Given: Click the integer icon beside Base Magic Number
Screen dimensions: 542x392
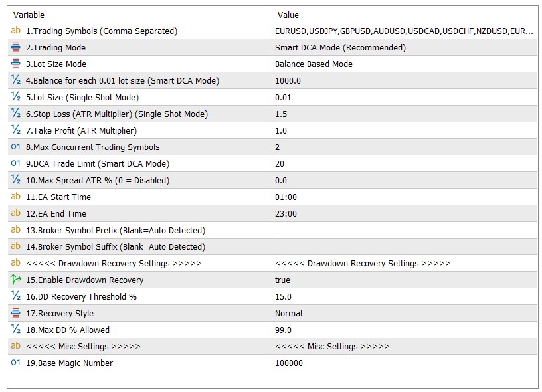Looking at the screenshot, I should click(x=15, y=363).
